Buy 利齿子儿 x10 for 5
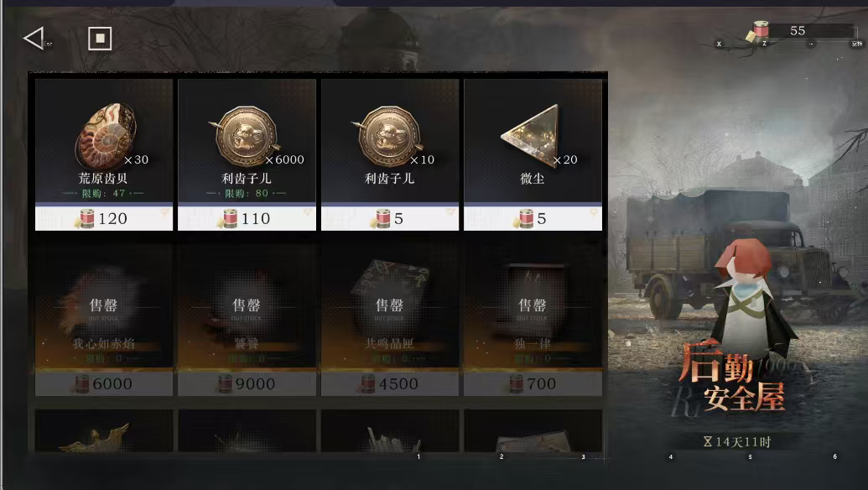Viewport: 868px width, 490px height. (x=390, y=219)
